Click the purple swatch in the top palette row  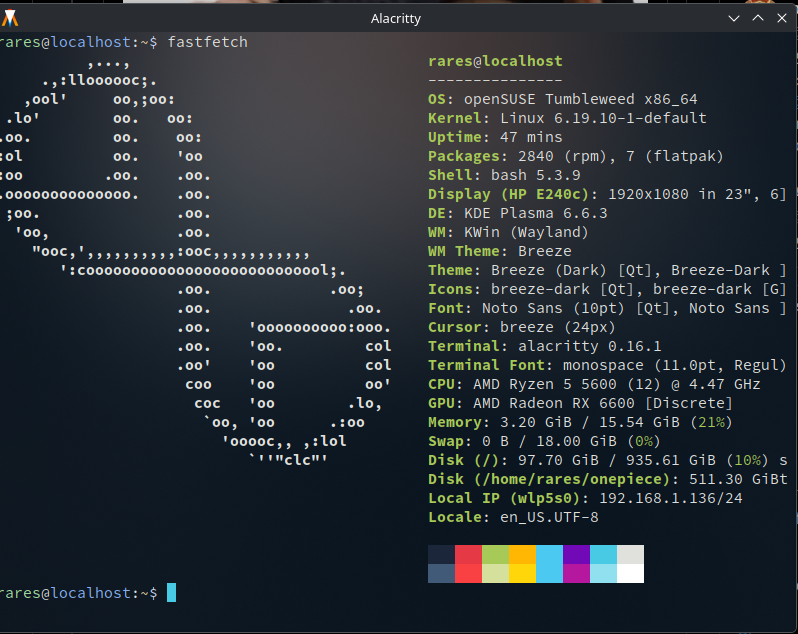(576, 555)
